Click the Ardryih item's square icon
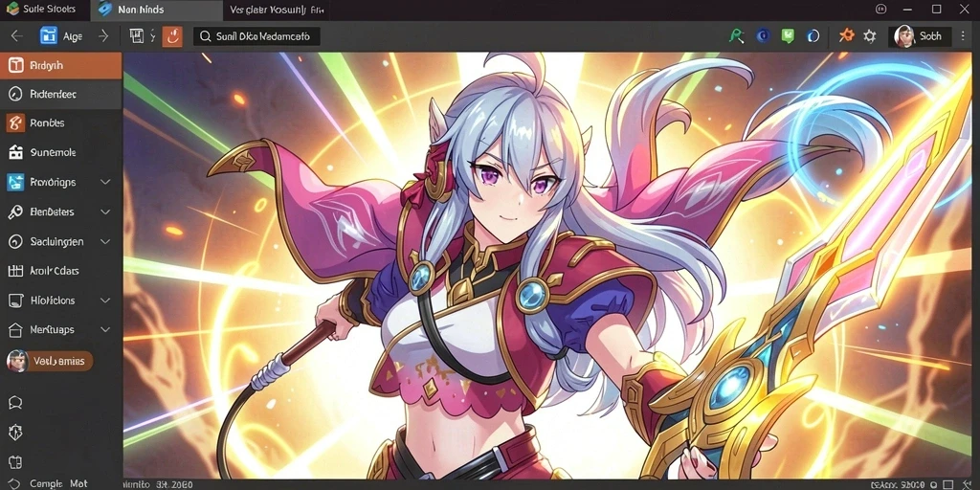 [15, 66]
